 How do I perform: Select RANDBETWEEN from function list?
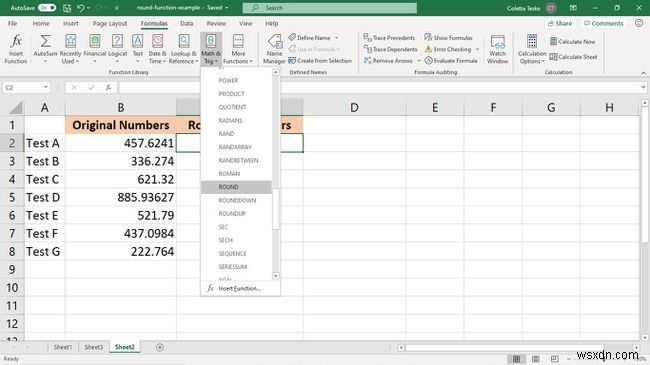(x=236, y=161)
